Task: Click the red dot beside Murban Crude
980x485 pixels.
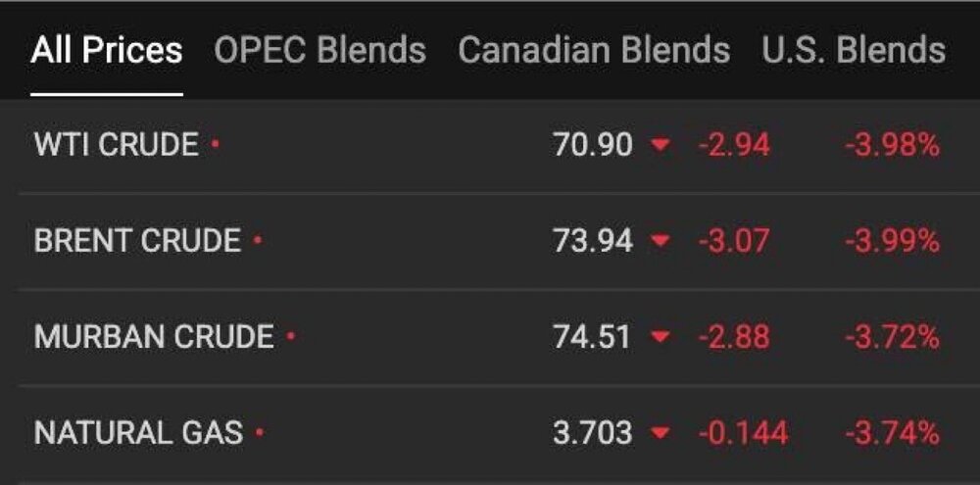Action: point(291,337)
